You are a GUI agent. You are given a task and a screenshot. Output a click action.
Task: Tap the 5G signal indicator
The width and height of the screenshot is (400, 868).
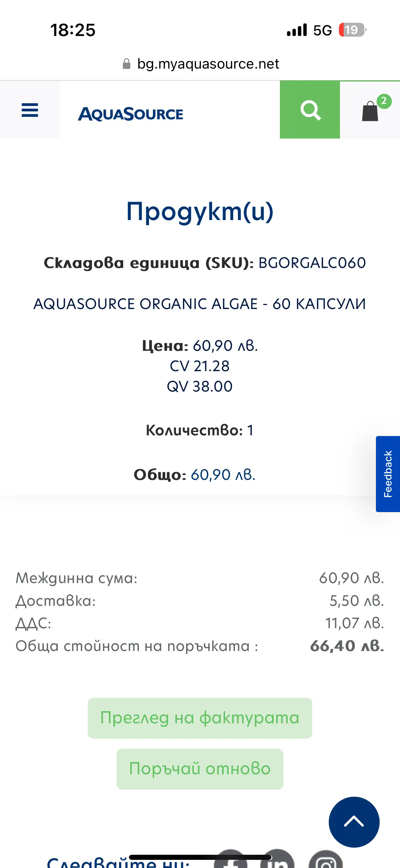point(322,30)
